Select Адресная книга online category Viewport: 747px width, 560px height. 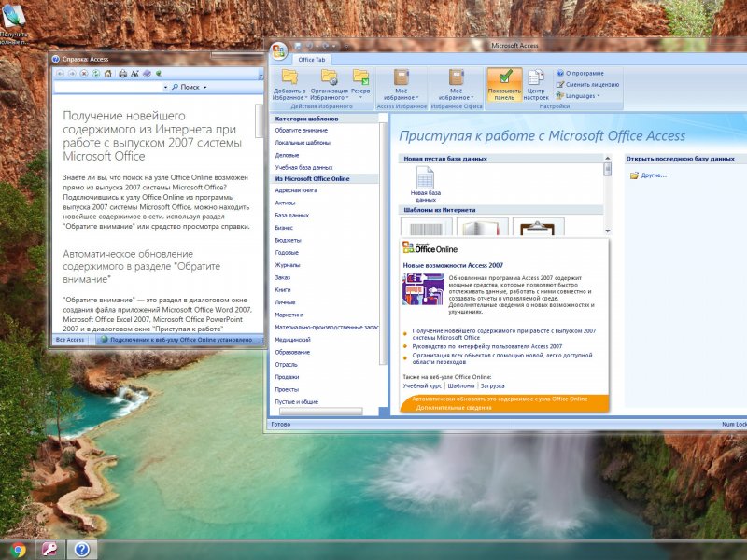(x=296, y=190)
